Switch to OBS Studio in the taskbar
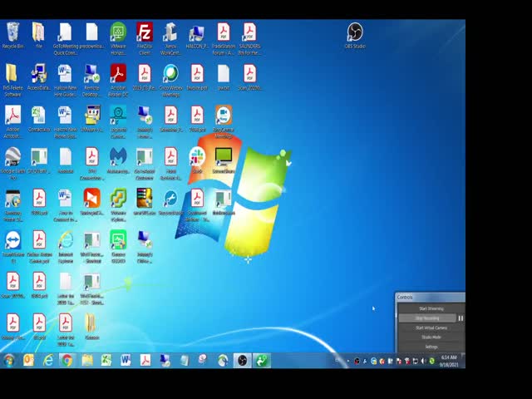The width and height of the screenshot is (532, 399). click(242, 360)
